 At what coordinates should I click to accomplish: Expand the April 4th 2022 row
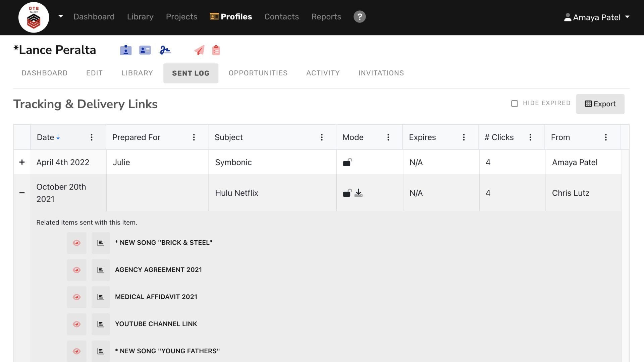22,162
